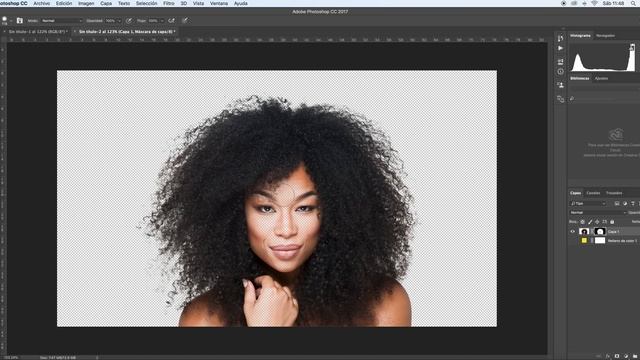Toggle lock image pixels brush icon

pos(590,222)
